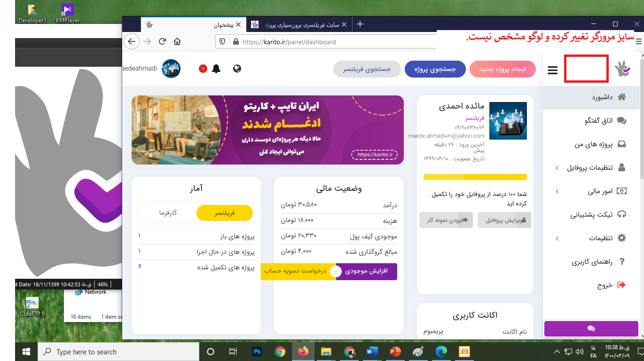The width and height of the screenshot is (644, 361).
Task: Click the red status dot icon
Action: [x=203, y=69]
